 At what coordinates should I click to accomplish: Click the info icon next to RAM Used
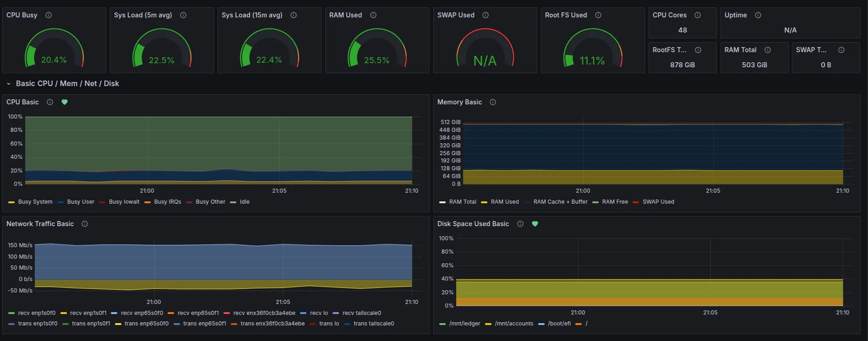[x=373, y=15]
